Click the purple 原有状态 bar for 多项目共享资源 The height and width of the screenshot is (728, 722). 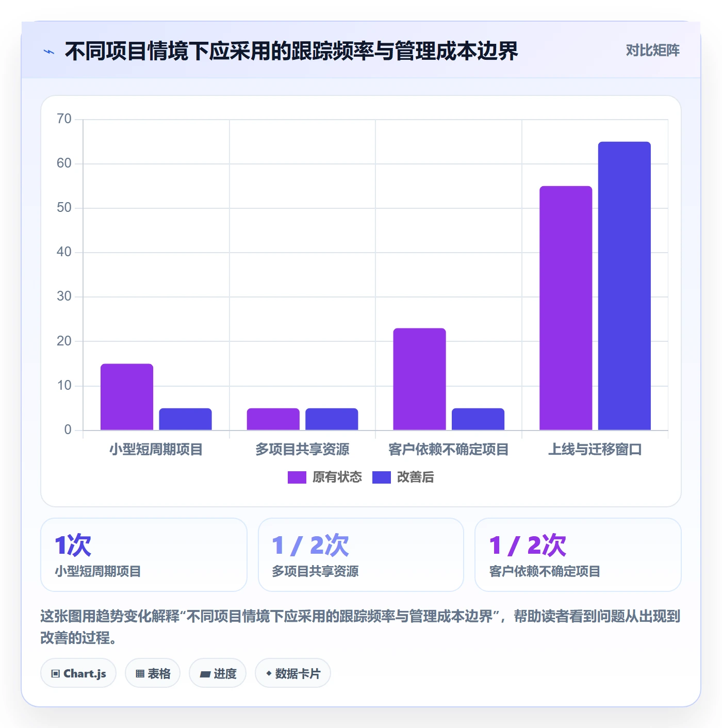click(x=273, y=419)
